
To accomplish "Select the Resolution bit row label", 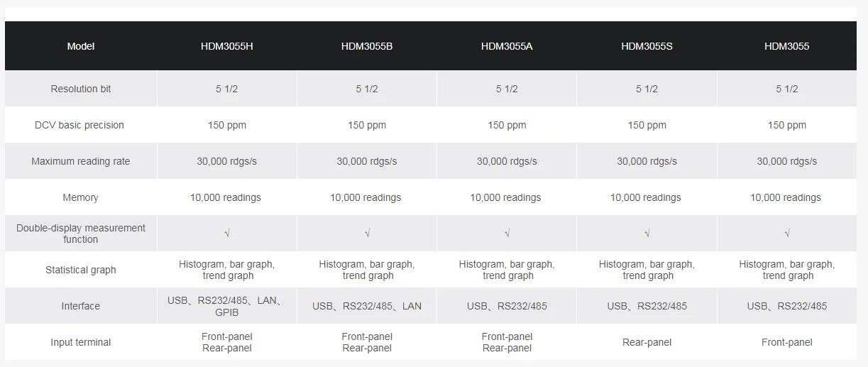I will coord(81,89).
